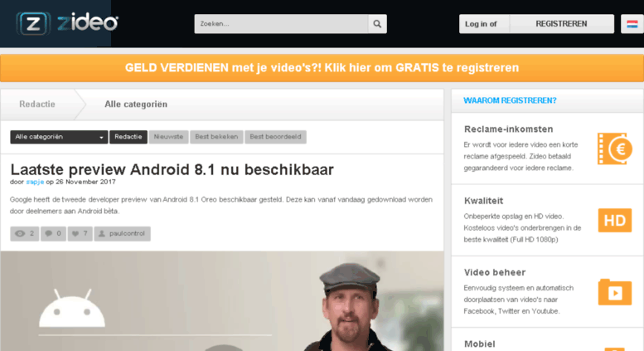Click the orange HD quality icon
This screenshot has width=644, height=351.
[x=614, y=221]
